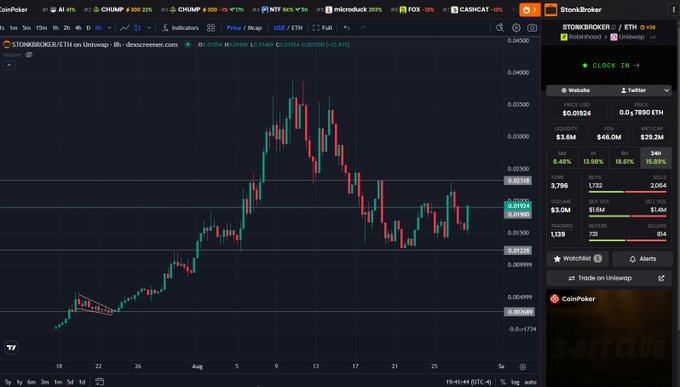This screenshot has width=680, height=387.
Task: Select the 5m timeframe
Action: [x=26, y=28]
